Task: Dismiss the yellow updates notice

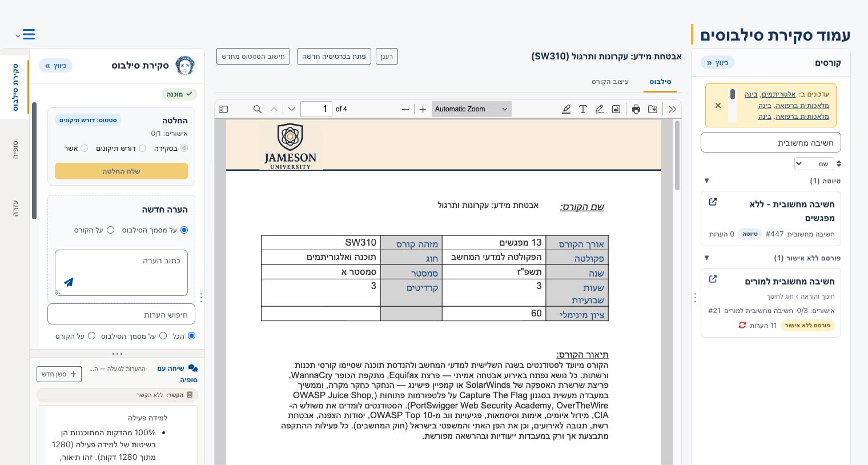Action: click(x=718, y=106)
